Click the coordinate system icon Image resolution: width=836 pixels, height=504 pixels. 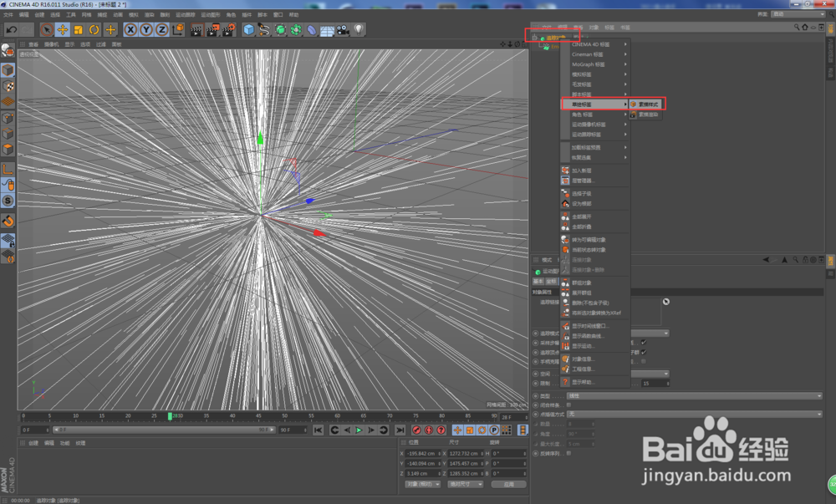tap(178, 30)
